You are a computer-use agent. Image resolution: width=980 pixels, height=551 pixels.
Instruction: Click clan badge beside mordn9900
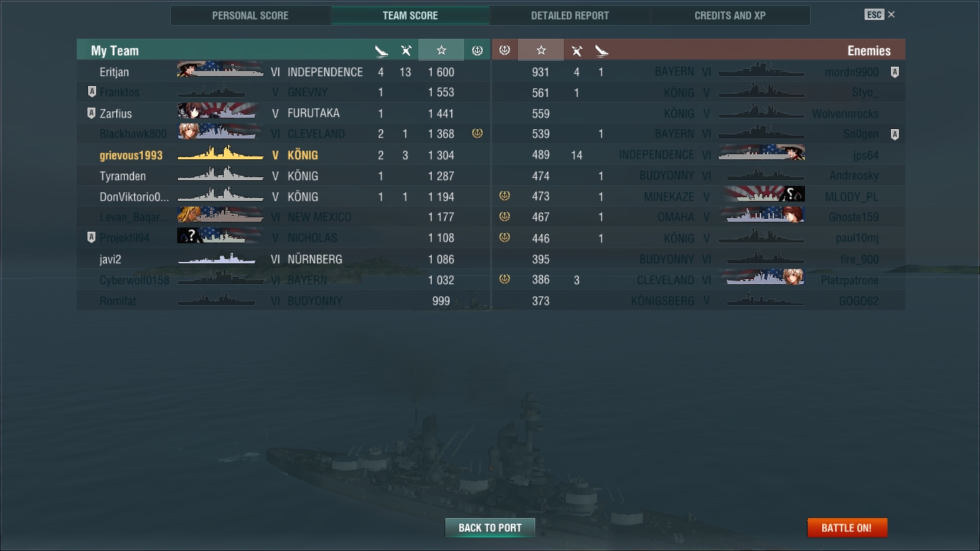(x=895, y=72)
